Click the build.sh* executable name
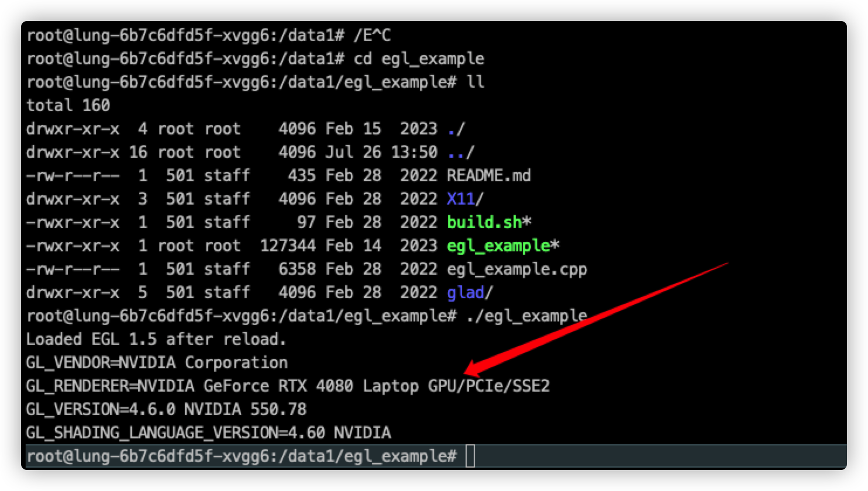Viewport: 868px width, 491px height. 489,222
